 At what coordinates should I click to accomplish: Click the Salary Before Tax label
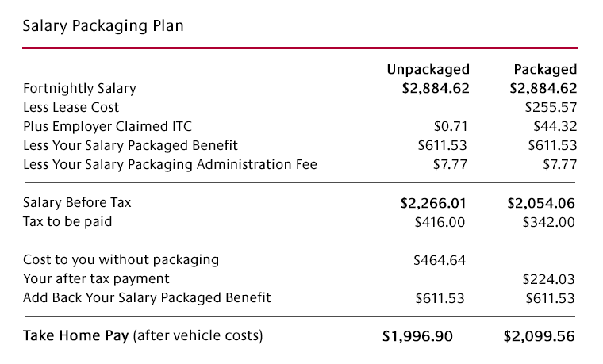tap(77, 203)
